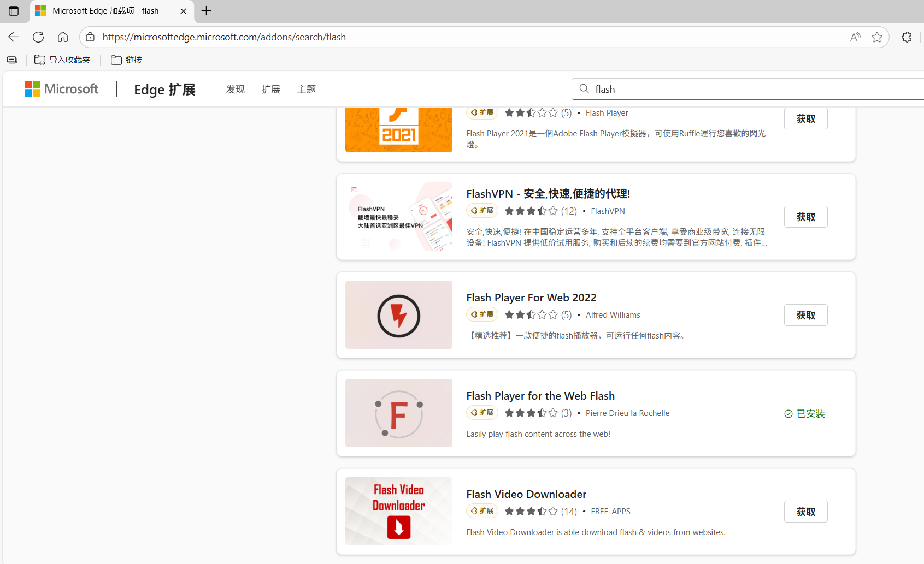The image size is (924, 564).
Task: Get the Flash Player 2021 extension
Action: [806, 118]
